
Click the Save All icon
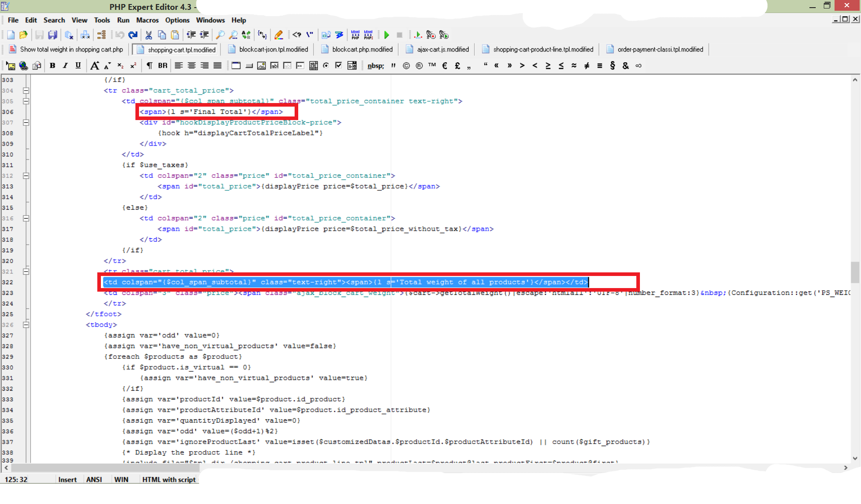click(53, 35)
